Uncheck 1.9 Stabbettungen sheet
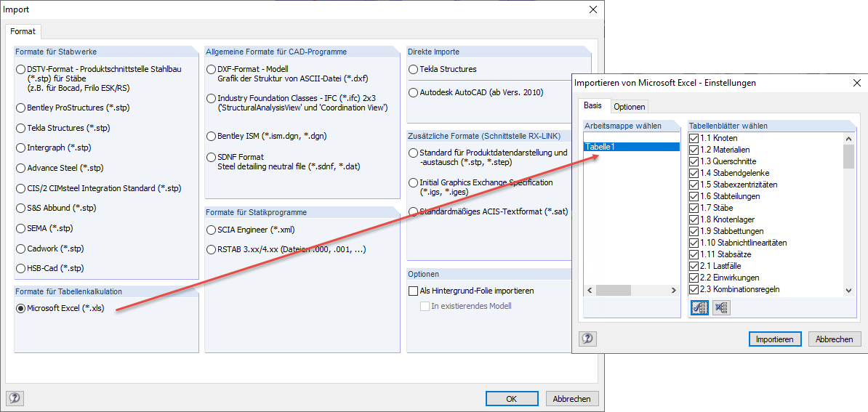868x412 pixels. point(694,231)
